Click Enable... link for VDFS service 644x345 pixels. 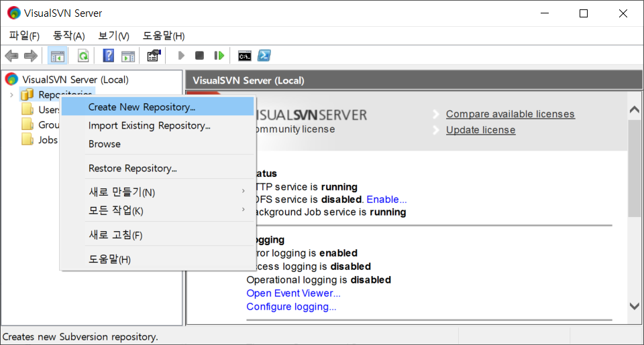[386, 200]
